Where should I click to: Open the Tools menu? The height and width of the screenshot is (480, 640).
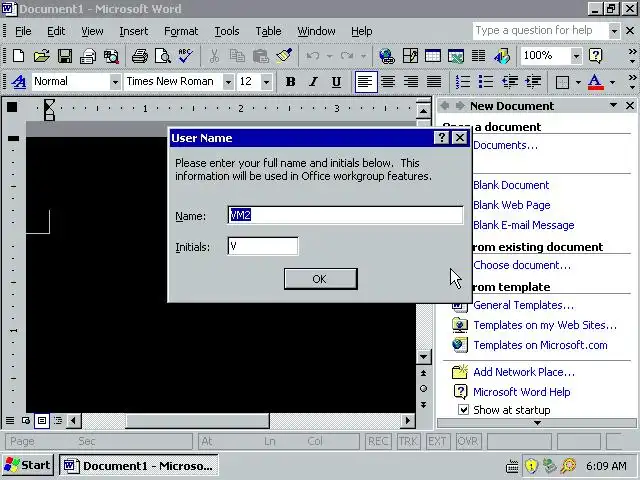click(x=227, y=31)
